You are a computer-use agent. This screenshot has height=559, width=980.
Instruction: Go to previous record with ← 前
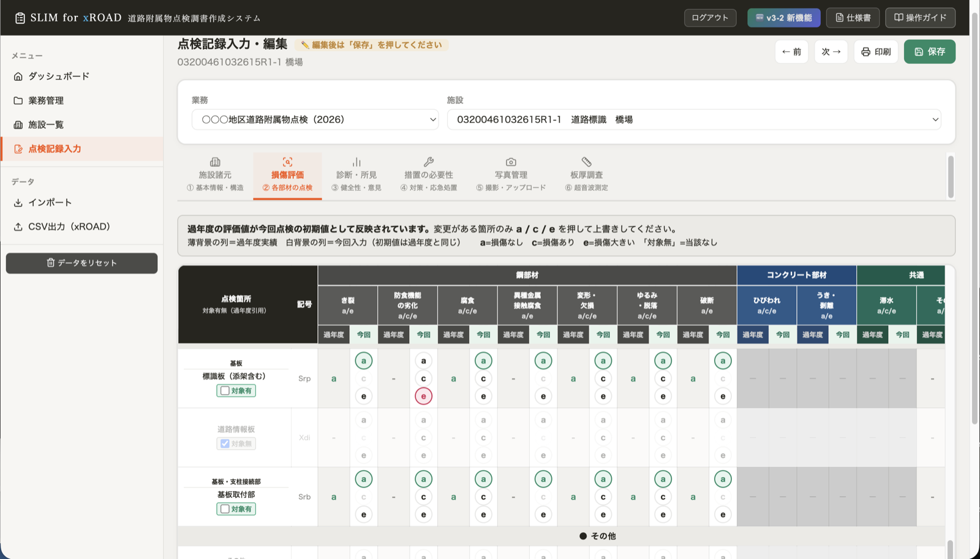[x=791, y=52]
